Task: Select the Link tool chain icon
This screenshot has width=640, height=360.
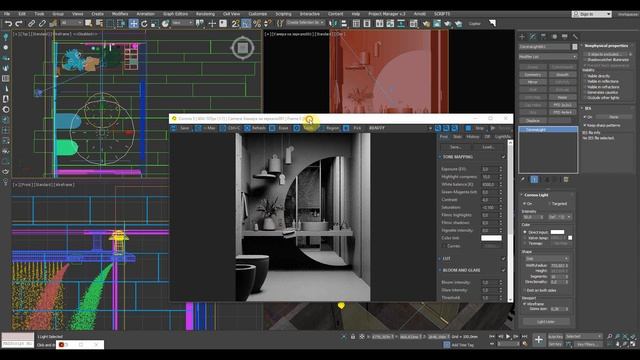Action: tap(31, 24)
